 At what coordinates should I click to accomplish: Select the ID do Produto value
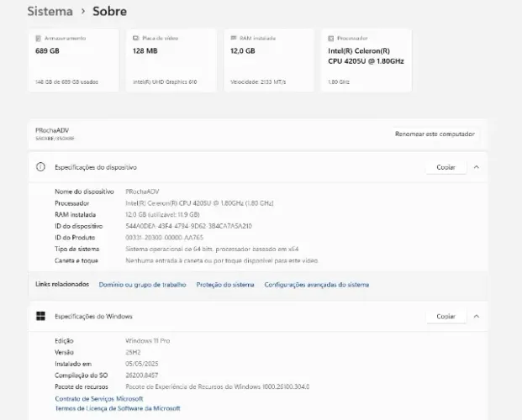click(x=164, y=238)
